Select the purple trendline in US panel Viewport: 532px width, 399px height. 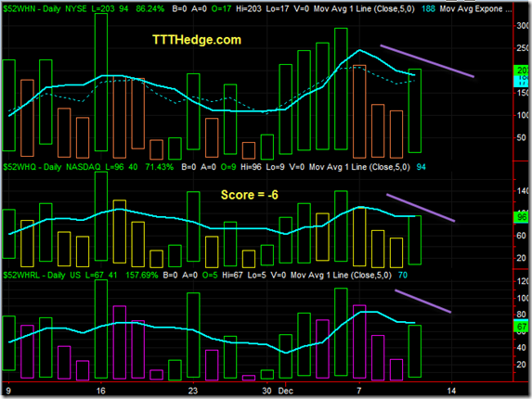[x=422, y=301]
